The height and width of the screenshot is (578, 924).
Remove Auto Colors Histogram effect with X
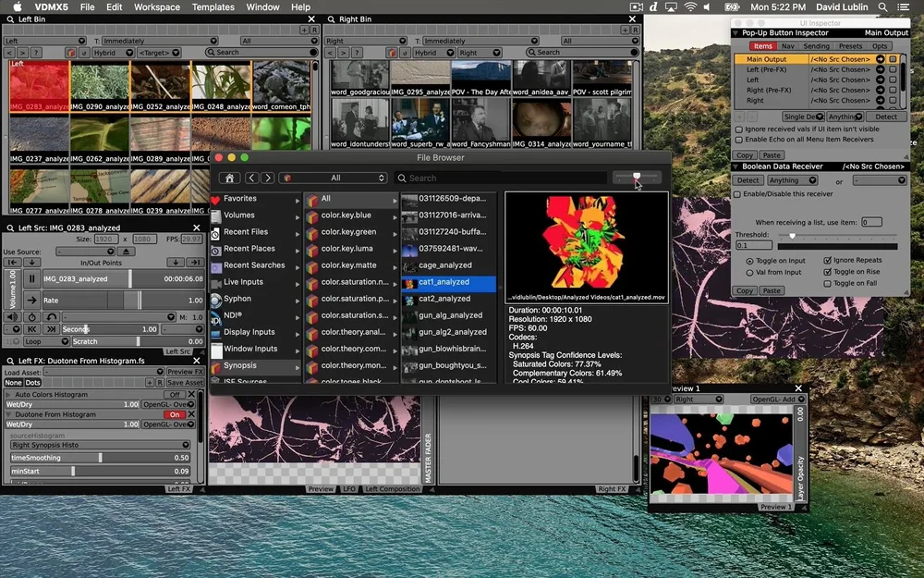(191, 395)
